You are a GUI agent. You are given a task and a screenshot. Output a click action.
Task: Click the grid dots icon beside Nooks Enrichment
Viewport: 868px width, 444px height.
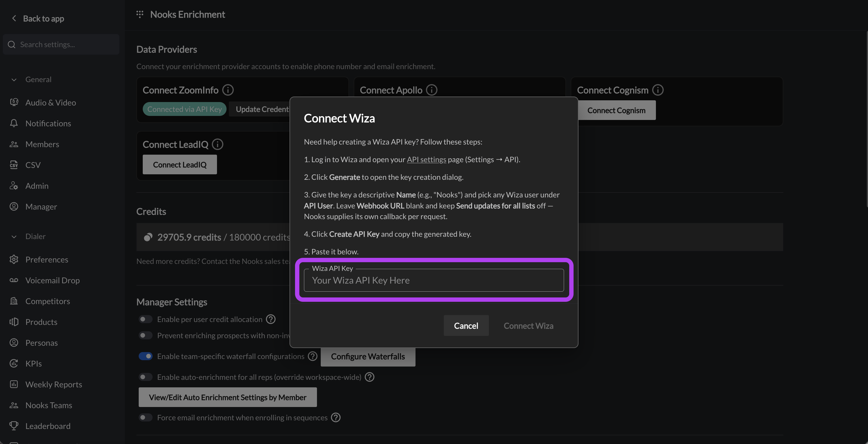[140, 14]
